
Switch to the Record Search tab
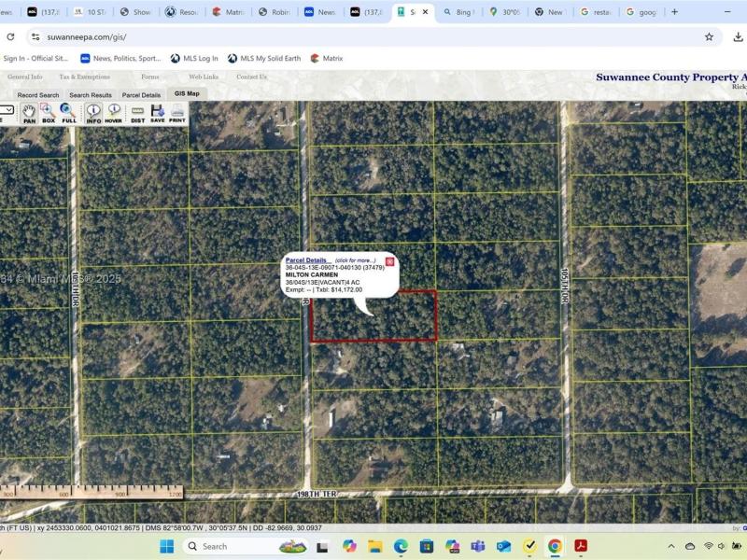[x=37, y=94]
